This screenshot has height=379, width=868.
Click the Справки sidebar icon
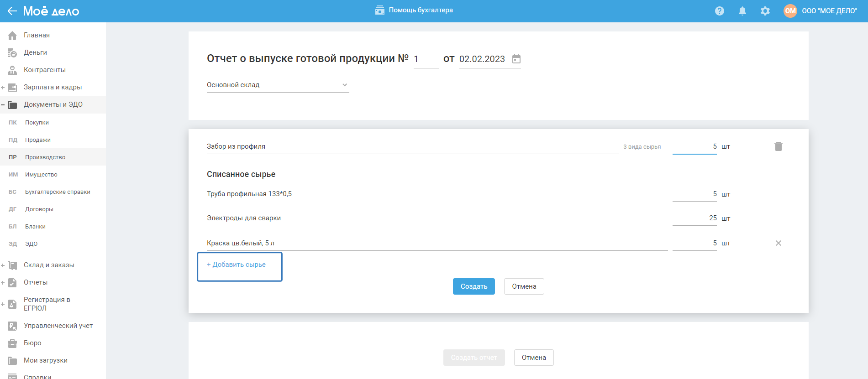click(12, 377)
